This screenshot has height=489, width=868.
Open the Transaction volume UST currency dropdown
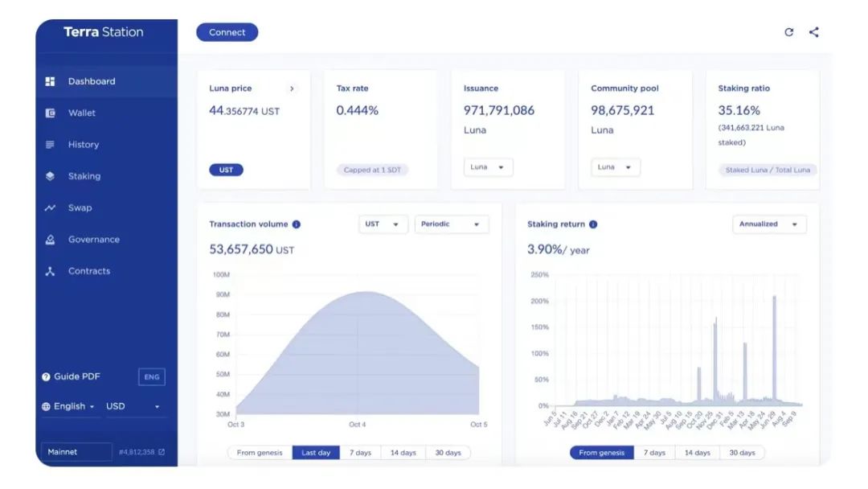(383, 224)
